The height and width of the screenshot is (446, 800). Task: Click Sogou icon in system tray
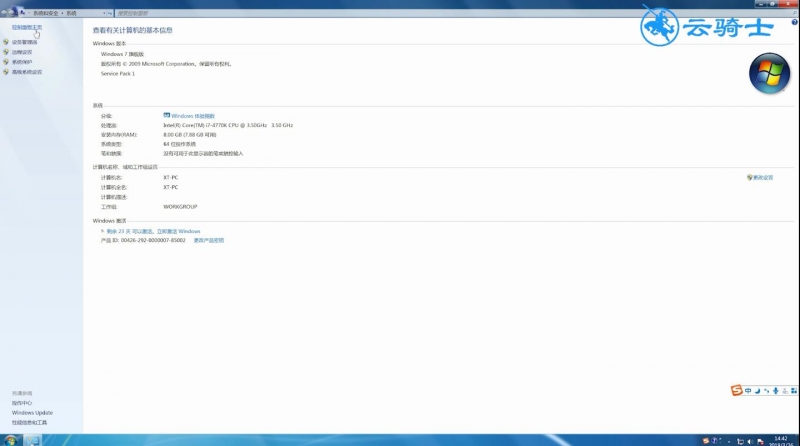point(706,441)
